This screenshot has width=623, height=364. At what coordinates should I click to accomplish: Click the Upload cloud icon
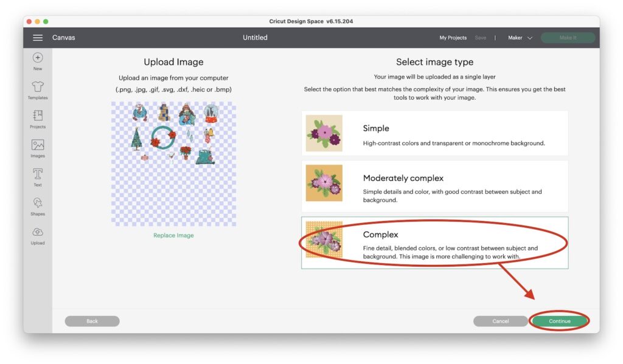[x=38, y=232]
